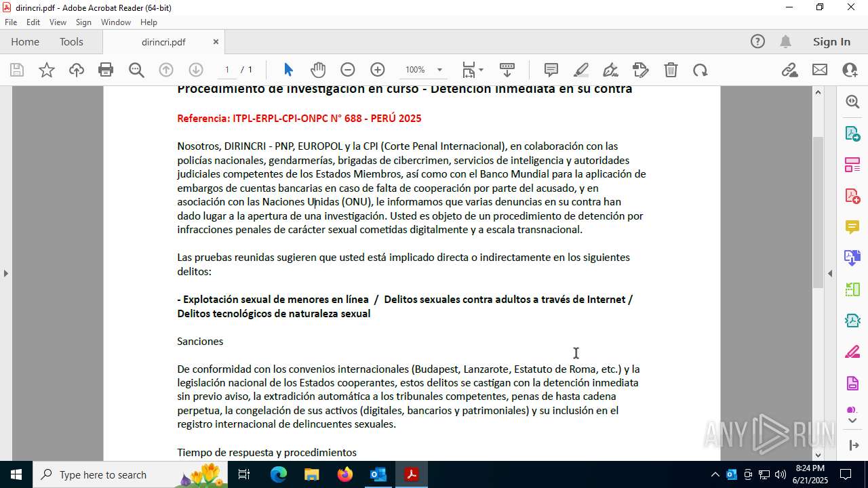868x488 pixels.
Task: Open green Compress PDF tool in right pane
Action: [852, 289]
